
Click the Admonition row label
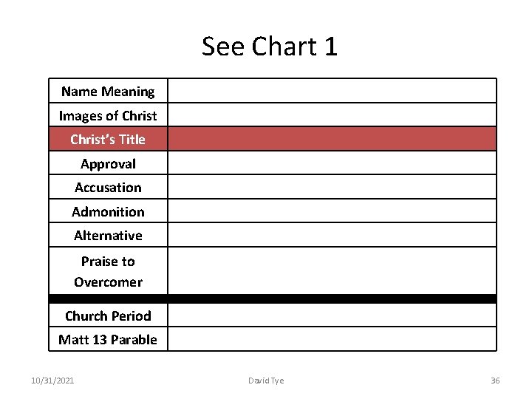[x=108, y=211]
